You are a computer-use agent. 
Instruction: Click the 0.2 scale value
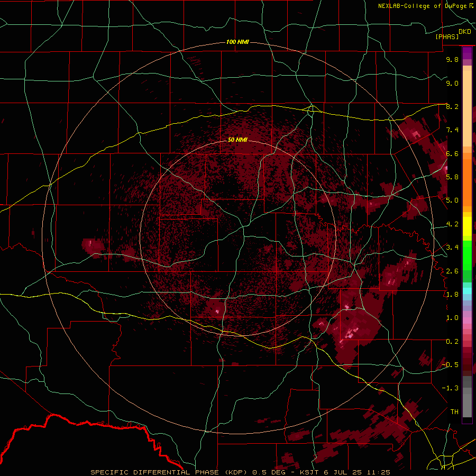pyautogui.click(x=452, y=342)
